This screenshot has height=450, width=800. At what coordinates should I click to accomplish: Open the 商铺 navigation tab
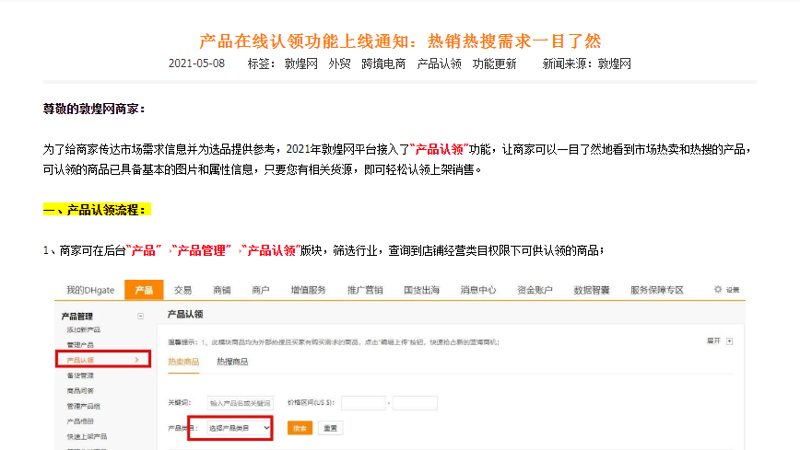(x=222, y=290)
